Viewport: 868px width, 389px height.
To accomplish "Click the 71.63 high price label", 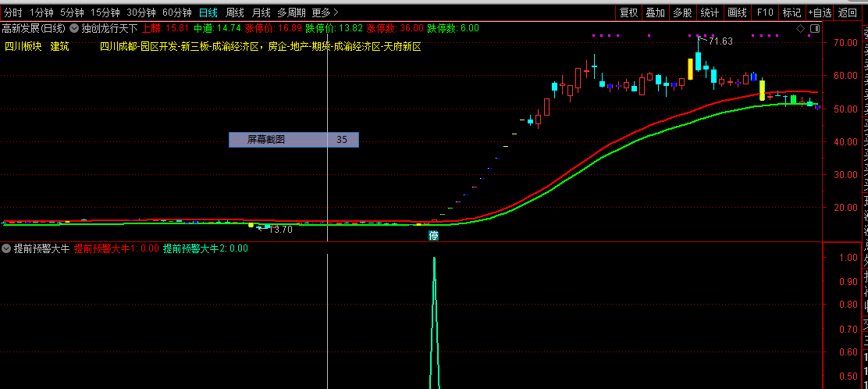I will pos(720,41).
